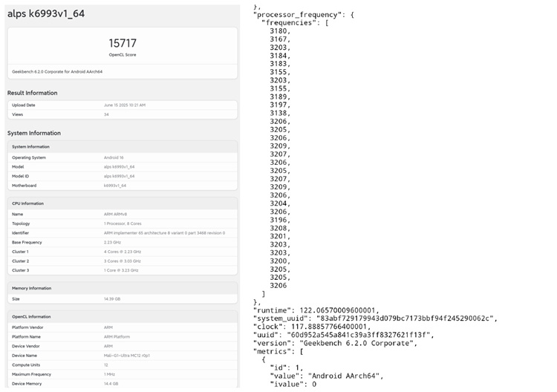Viewport: 557px width, 392px height.
Task: Select the Memory Information section header
Action: point(32,288)
